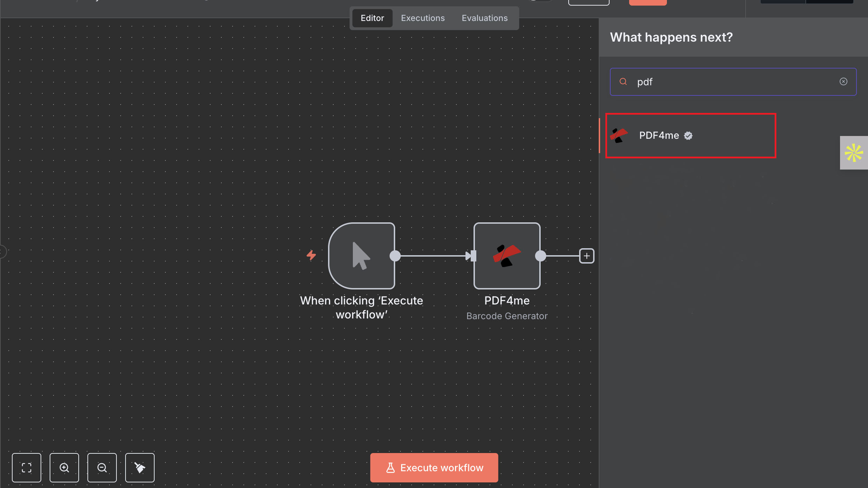
Task: Click the zoom in canvas icon
Action: click(x=64, y=468)
